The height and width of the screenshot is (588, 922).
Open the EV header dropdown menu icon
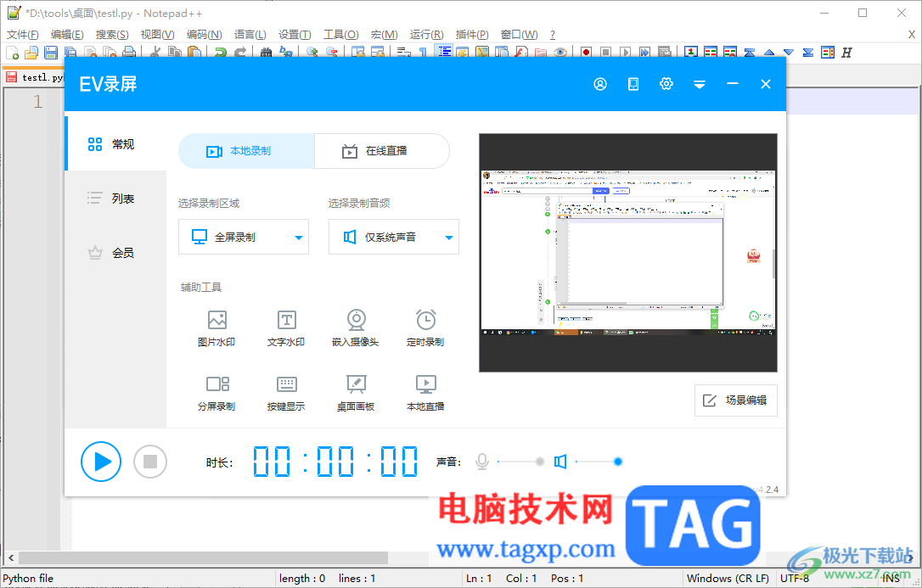pyautogui.click(x=700, y=84)
